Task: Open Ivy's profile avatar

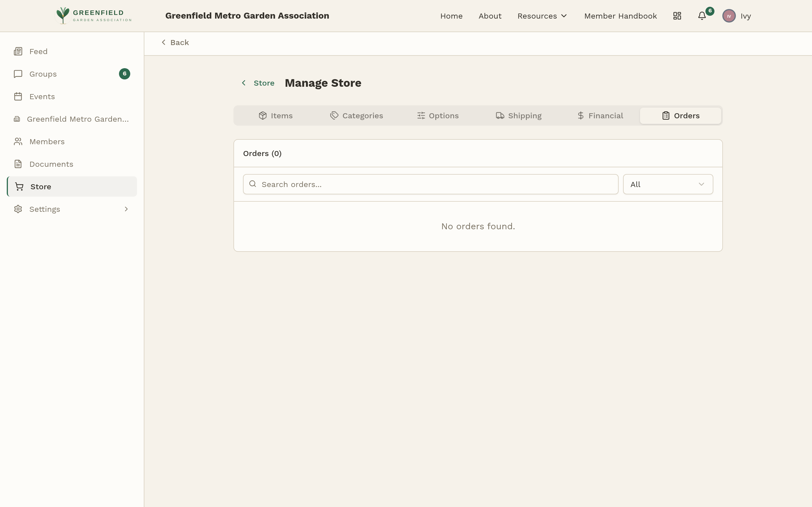Action: pyautogui.click(x=729, y=16)
